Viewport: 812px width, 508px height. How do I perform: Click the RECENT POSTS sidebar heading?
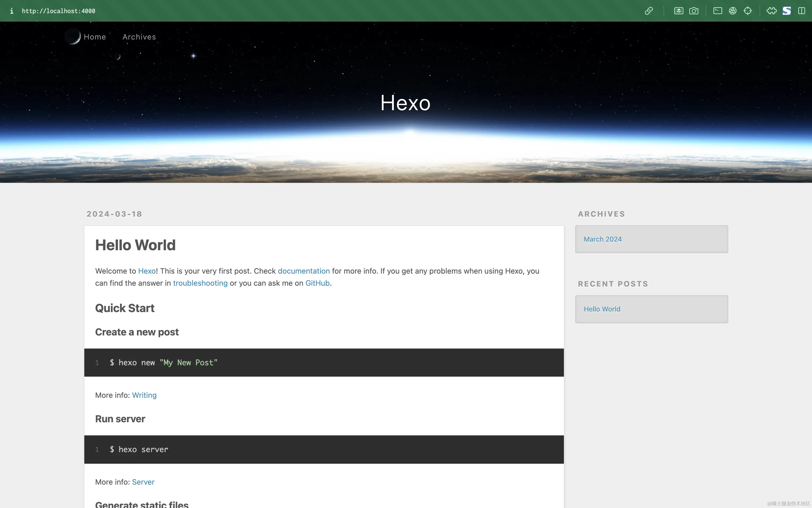(x=613, y=284)
